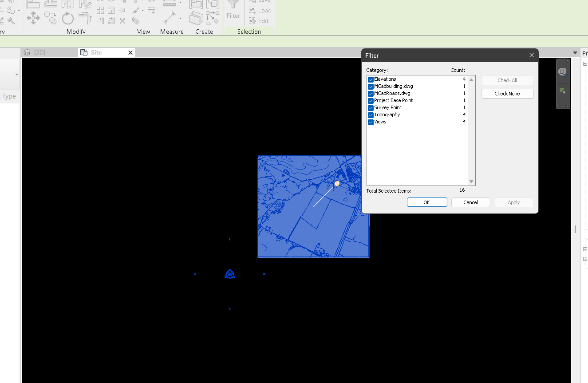This screenshot has height=383, width=588.
Task: Uncheck the Topography category
Action: pyautogui.click(x=371, y=115)
